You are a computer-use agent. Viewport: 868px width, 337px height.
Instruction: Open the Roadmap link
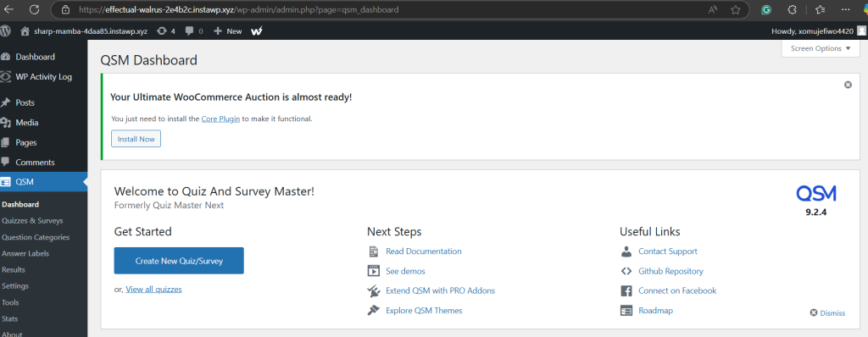point(655,311)
